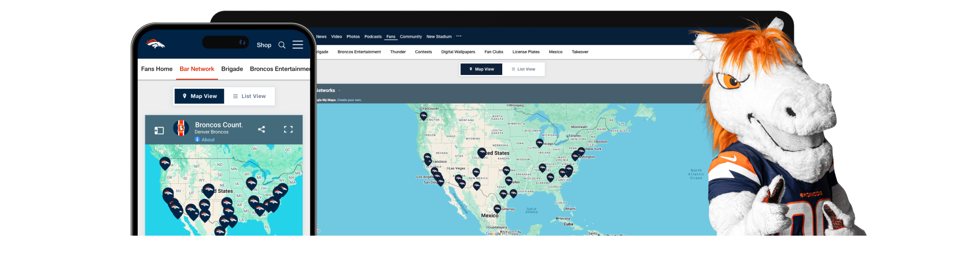The width and height of the screenshot is (980, 254).
Task: Expand phone map to full screen
Action: [288, 130]
